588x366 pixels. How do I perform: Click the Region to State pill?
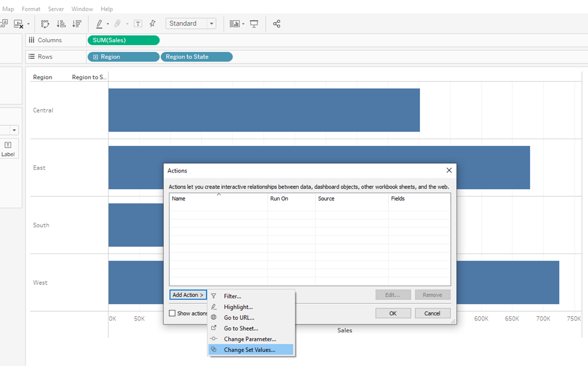tap(196, 57)
